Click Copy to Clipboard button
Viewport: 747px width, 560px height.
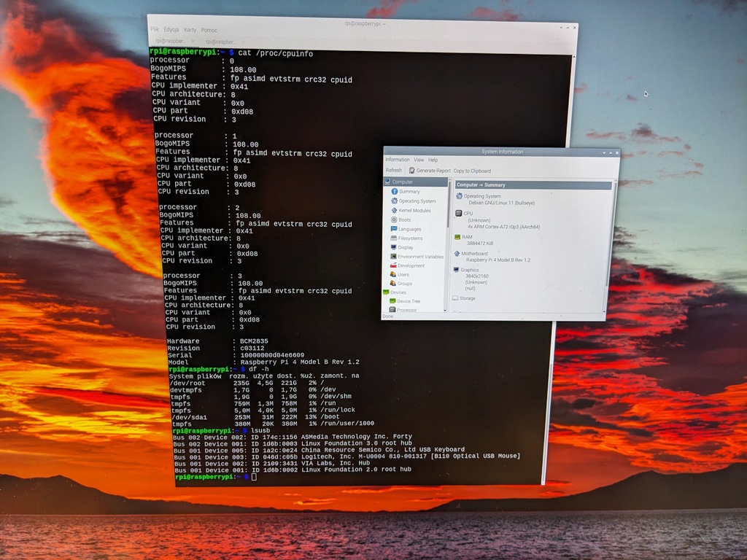point(472,171)
